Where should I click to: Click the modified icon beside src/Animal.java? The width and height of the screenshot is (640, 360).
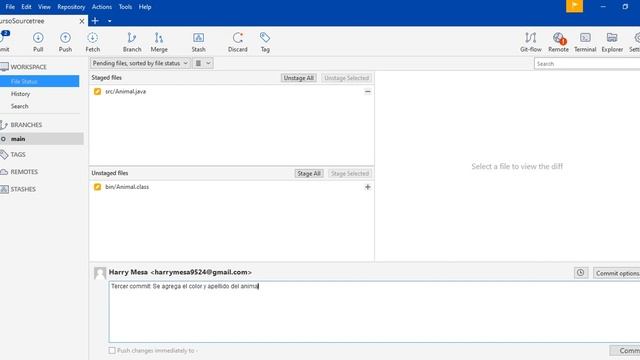pos(97,91)
